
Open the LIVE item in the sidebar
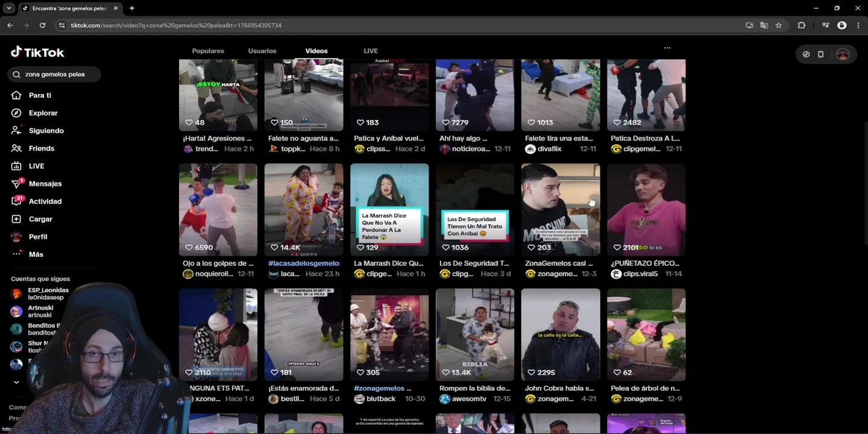tap(36, 166)
